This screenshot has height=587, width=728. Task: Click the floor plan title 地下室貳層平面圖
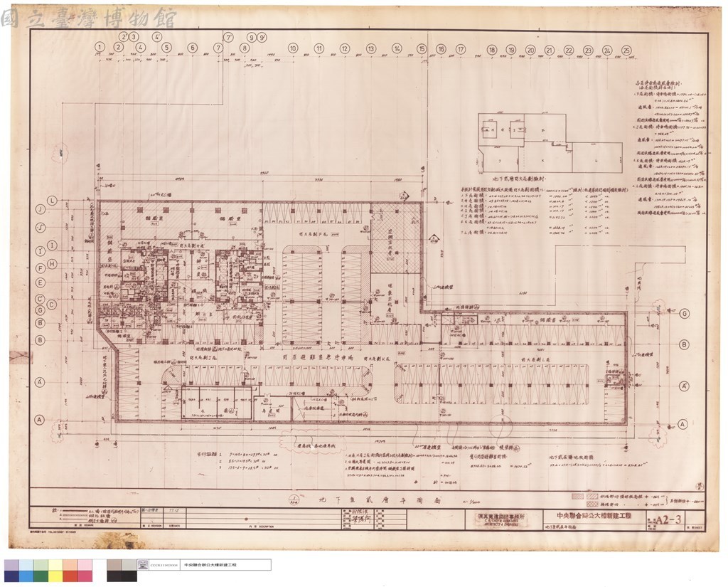pos(380,501)
